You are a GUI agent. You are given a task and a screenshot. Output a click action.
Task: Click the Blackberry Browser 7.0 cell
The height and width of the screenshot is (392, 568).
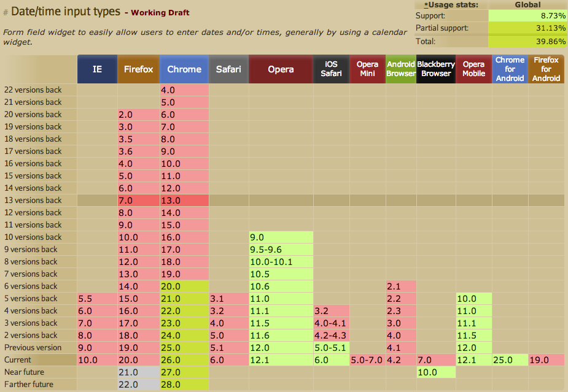pyautogui.click(x=436, y=360)
